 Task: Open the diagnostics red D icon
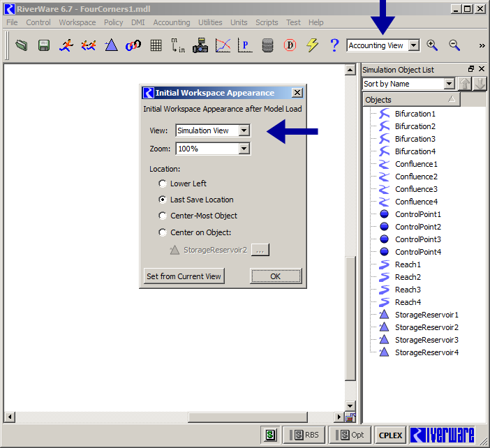tap(290, 45)
